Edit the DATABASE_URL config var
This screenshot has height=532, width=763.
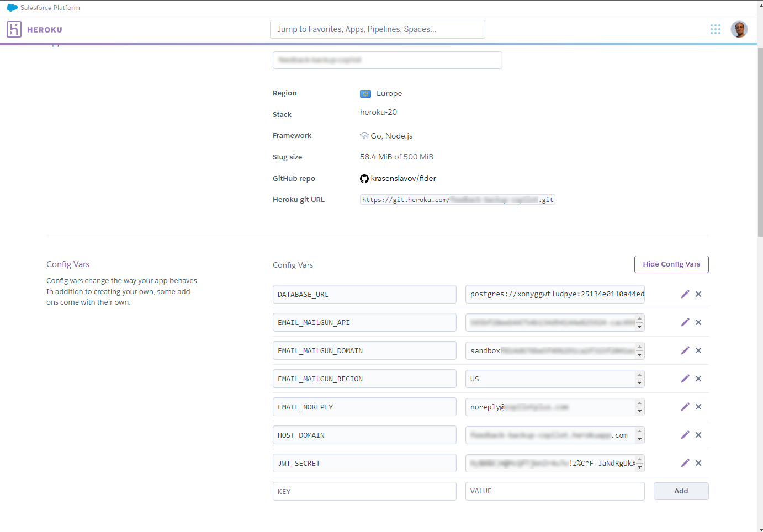pos(685,294)
